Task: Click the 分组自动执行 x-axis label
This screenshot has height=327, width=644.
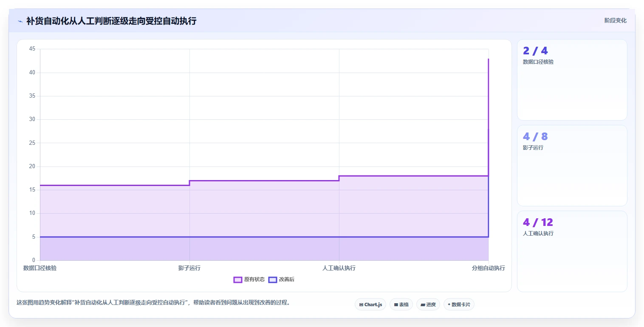Action: coord(489,268)
